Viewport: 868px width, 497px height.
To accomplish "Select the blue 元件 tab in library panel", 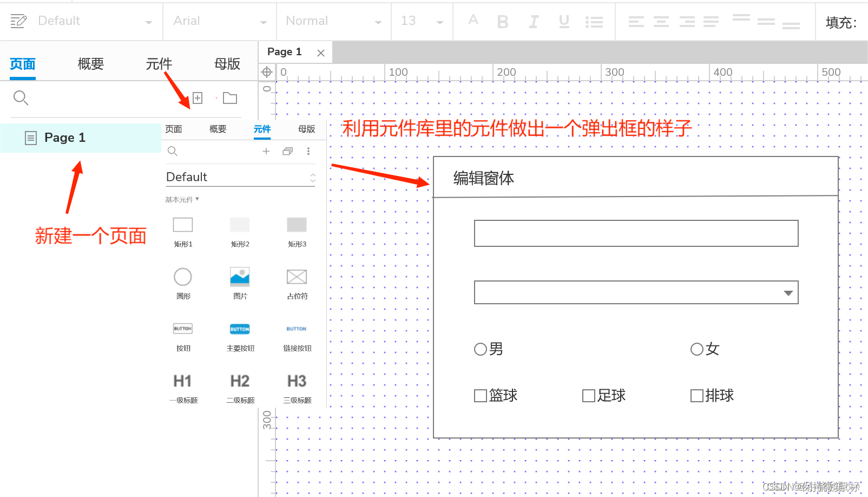I will pyautogui.click(x=262, y=129).
